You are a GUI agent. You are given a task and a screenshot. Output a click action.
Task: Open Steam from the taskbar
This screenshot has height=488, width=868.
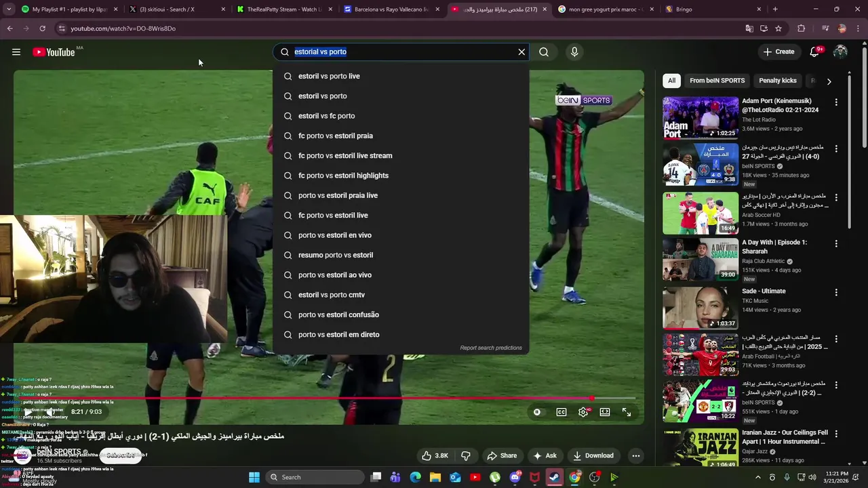pos(555,477)
